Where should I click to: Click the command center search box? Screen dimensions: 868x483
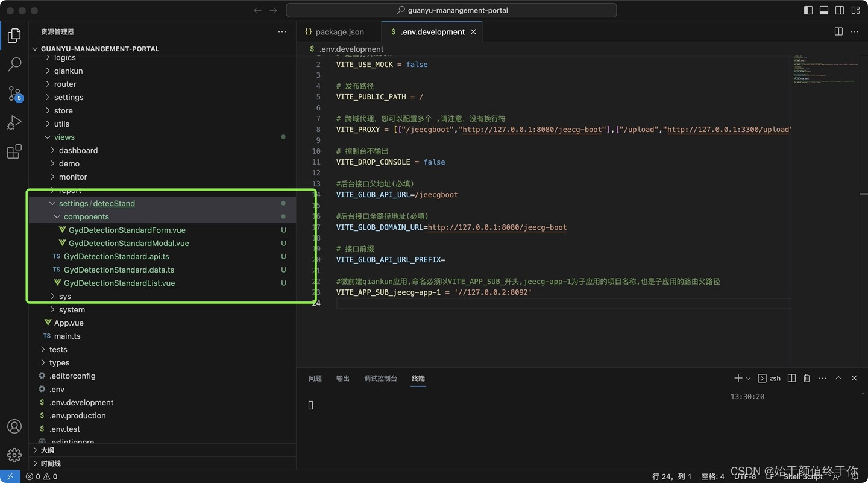tap(451, 10)
